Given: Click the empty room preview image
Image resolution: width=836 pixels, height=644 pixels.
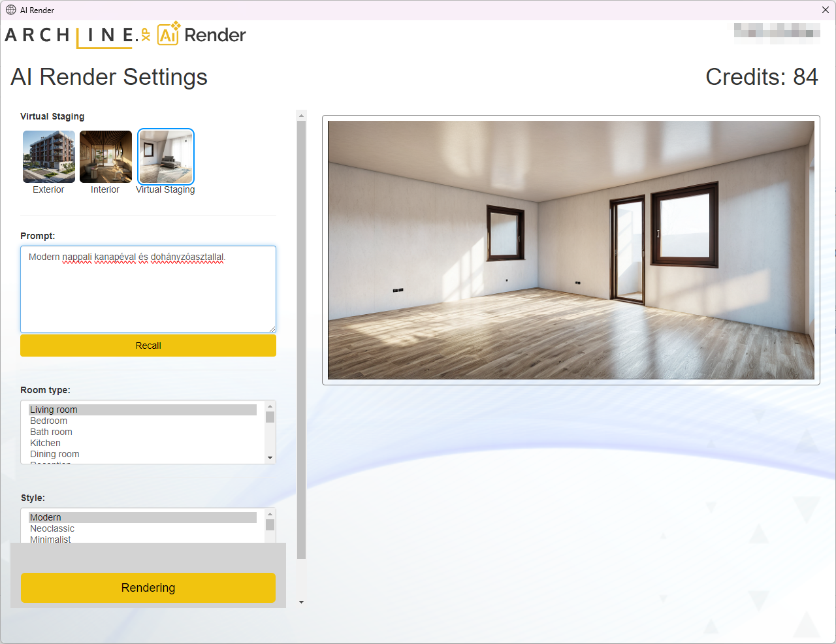Looking at the screenshot, I should pyautogui.click(x=571, y=250).
